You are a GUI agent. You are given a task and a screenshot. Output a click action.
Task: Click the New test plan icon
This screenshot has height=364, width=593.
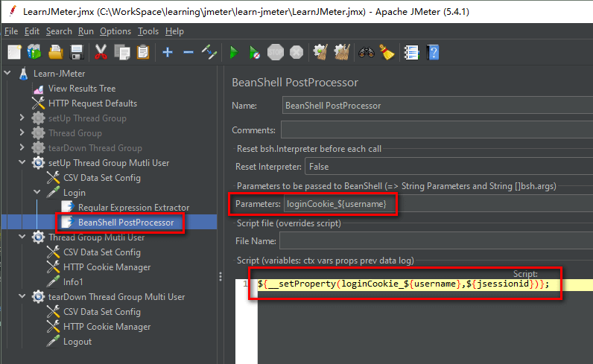tap(14, 52)
